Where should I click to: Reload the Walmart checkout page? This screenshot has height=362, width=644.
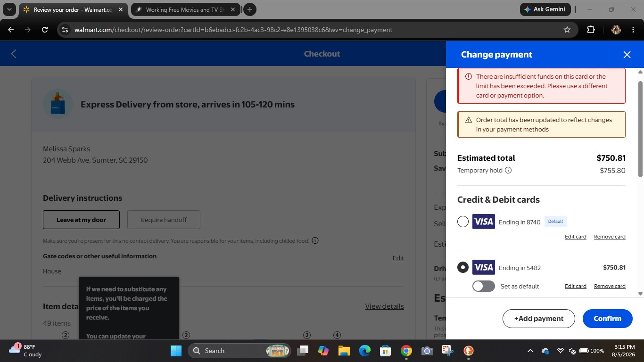pos(45,30)
